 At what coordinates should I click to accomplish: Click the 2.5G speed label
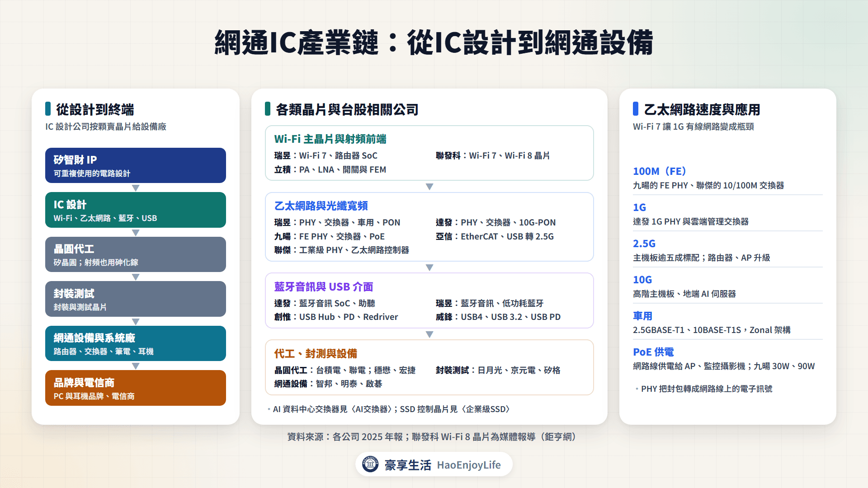tap(644, 244)
